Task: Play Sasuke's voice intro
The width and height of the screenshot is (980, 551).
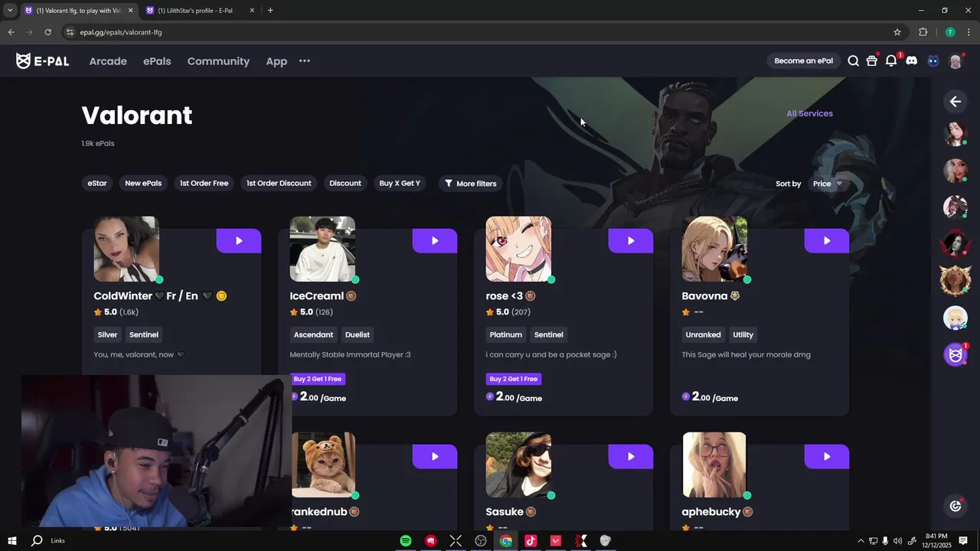Action: tap(631, 456)
